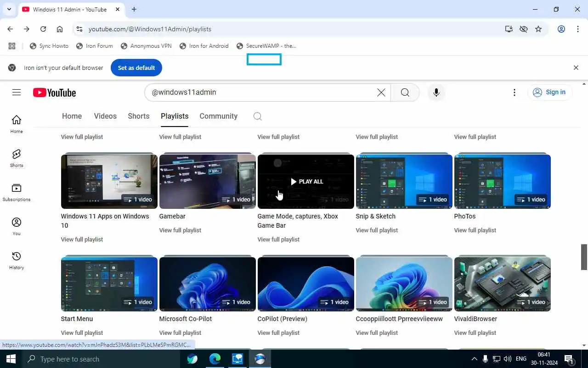This screenshot has height=368, width=588.
Task: Click the taskbar search box
Action: coord(101,359)
